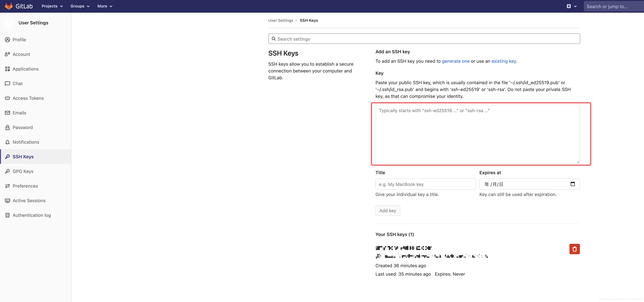This screenshot has width=644, height=302.
Task: Click the Authentication log sidebar icon
Action: click(7, 215)
